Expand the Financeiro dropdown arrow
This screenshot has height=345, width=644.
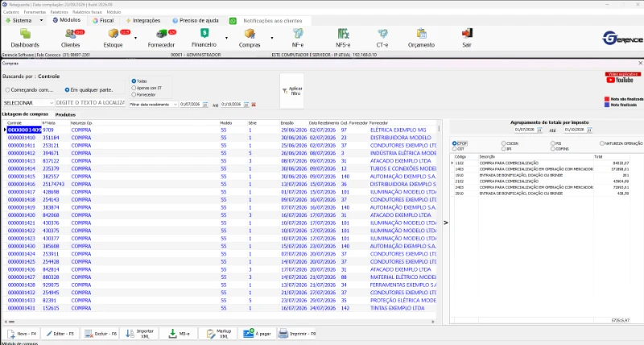226,38
